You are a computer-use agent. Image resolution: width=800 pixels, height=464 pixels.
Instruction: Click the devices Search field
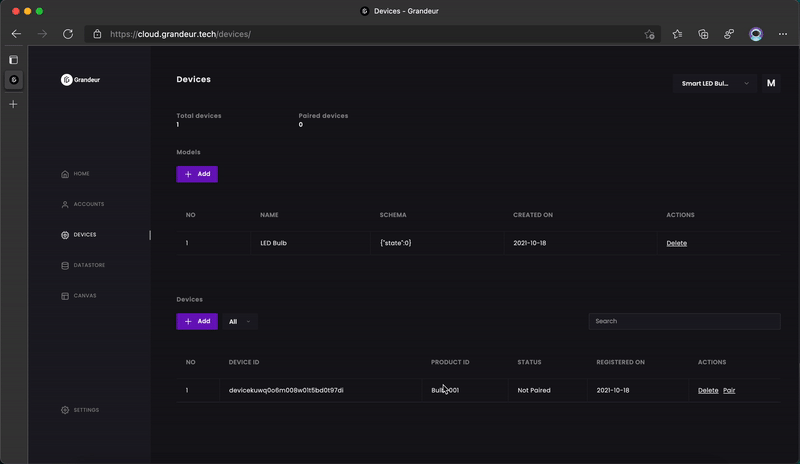[x=684, y=321]
